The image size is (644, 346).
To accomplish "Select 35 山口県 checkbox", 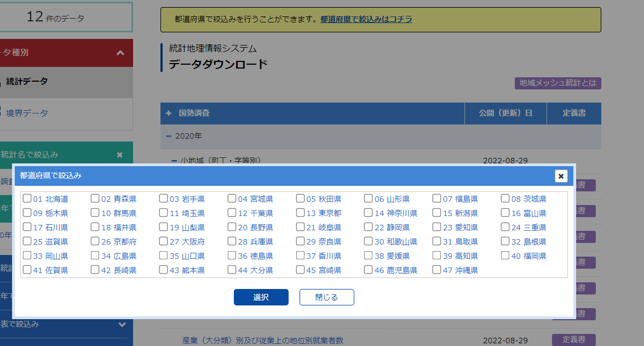I will pos(163,256).
